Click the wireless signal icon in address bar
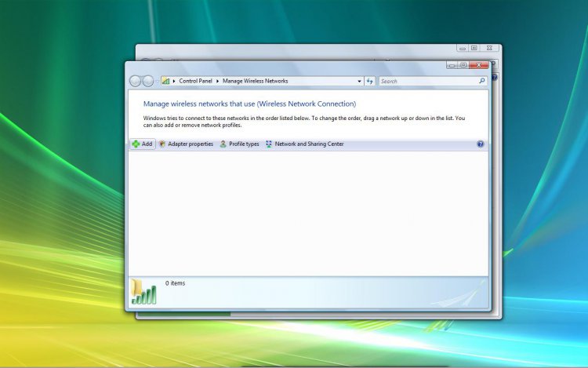 (165, 81)
